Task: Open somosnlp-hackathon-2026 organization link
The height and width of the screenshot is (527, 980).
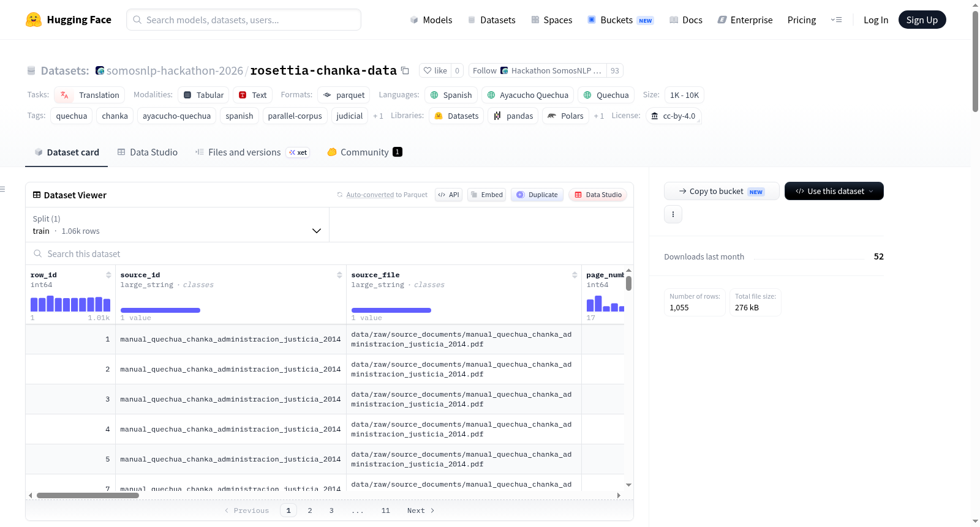Action: point(175,70)
